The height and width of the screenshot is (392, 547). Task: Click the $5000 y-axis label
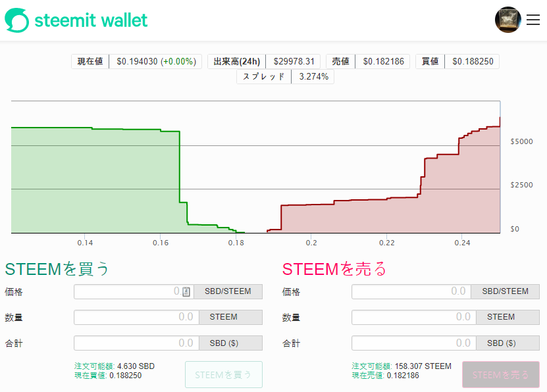click(521, 141)
